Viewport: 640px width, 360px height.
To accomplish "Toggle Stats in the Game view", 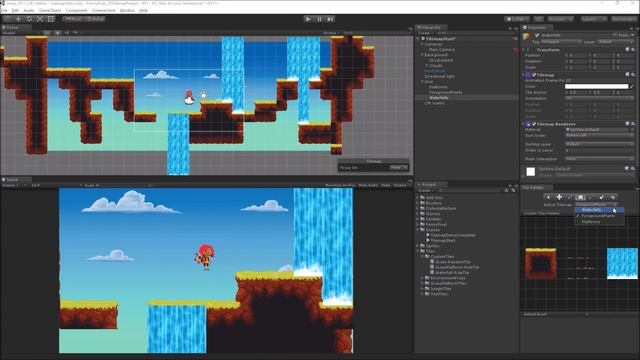I will (x=386, y=185).
